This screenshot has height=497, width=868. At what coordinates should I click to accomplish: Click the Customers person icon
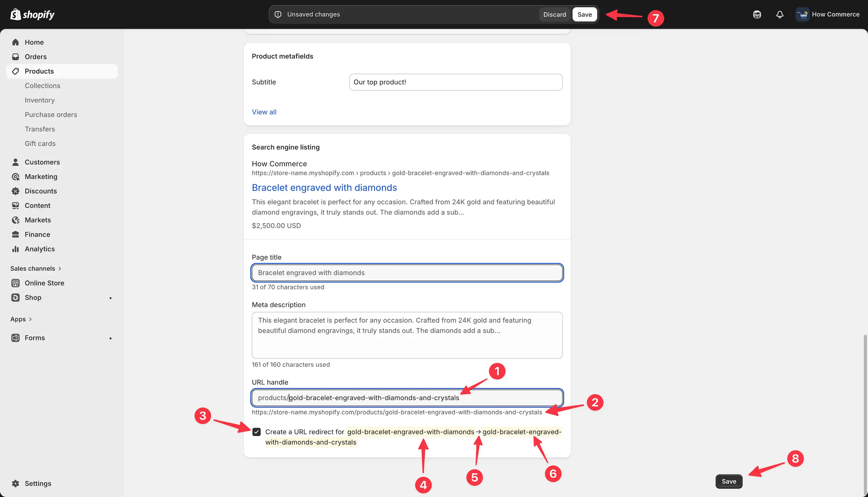[15, 162]
